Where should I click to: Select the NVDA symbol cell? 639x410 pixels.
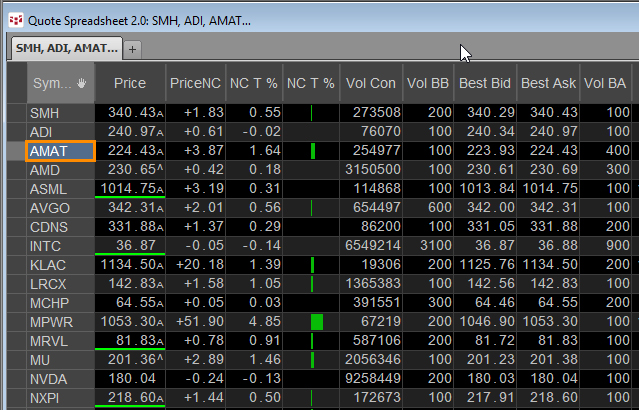(x=60, y=379)
